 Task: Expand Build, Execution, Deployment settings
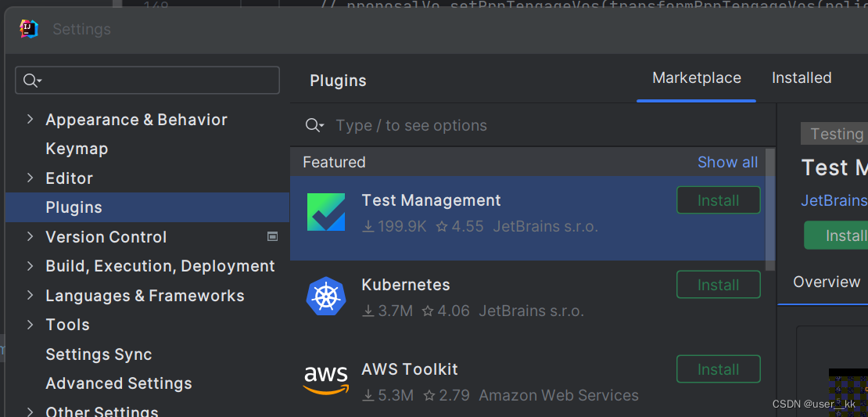tap(30, 266)
